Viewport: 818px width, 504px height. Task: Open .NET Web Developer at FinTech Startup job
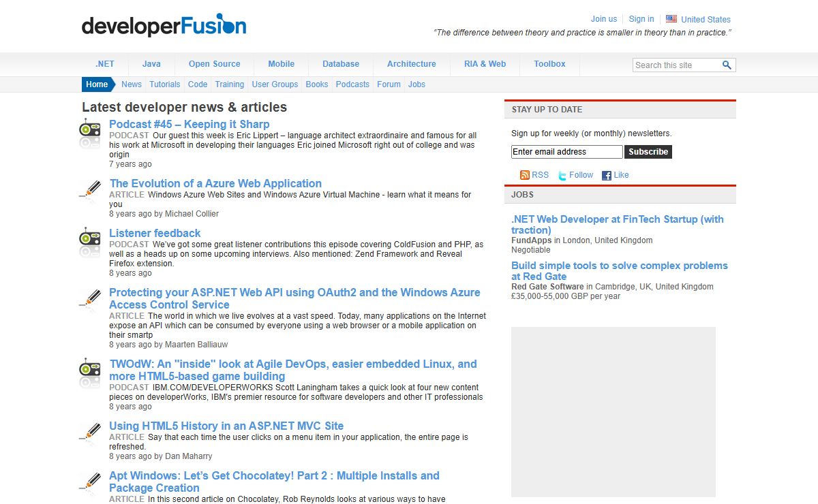point(618,225)
